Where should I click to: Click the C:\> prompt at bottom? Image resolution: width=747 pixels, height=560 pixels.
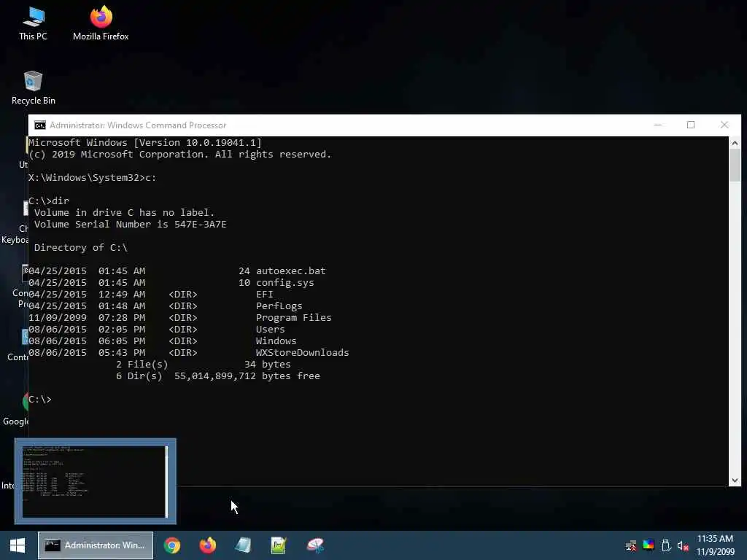(40, 400)
